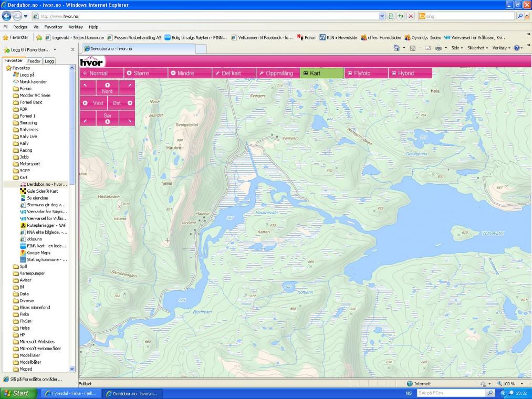Pan the map west with Vest button
The height and width of the screenshot is (399, 532).
pos(93,103)
